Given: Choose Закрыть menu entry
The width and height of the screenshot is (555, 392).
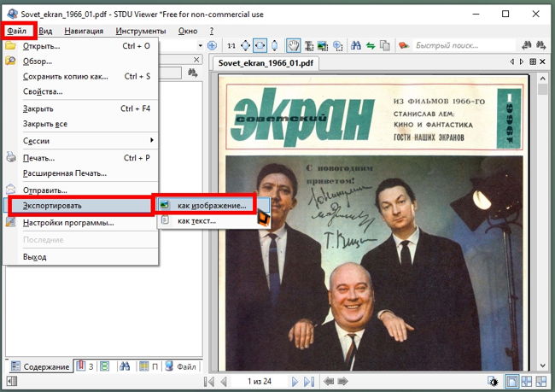Looking at the screenshot, I should coord(81,108).
